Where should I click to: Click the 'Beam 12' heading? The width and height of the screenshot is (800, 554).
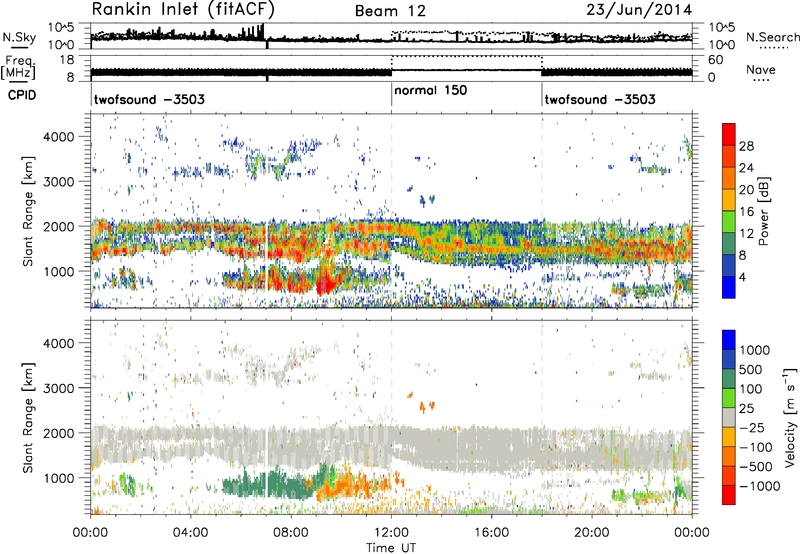390,11
